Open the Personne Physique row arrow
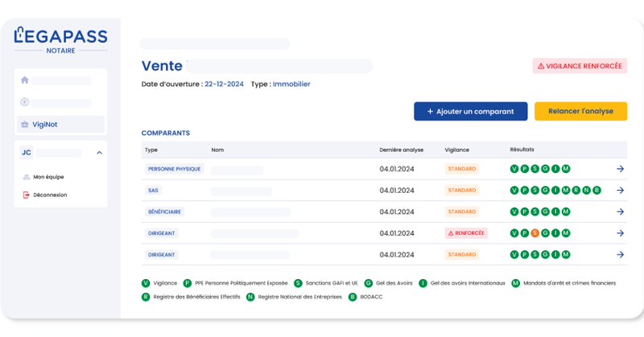The height and width of the screenshot is (337, 644). coord(620,169)
